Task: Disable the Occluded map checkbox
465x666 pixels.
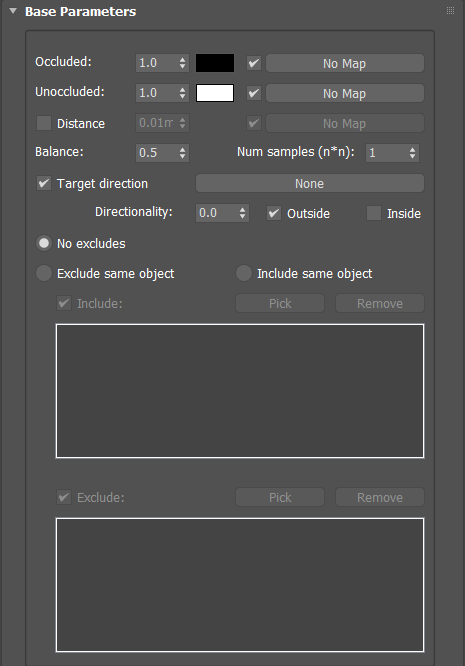Action: point(254,63)
